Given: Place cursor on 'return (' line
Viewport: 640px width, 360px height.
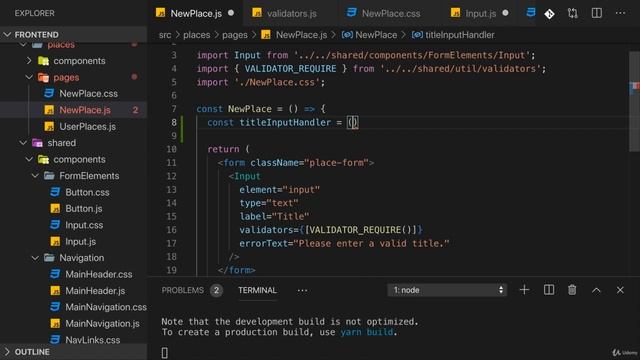Looking at the screenshot, I should pos(228,149).
